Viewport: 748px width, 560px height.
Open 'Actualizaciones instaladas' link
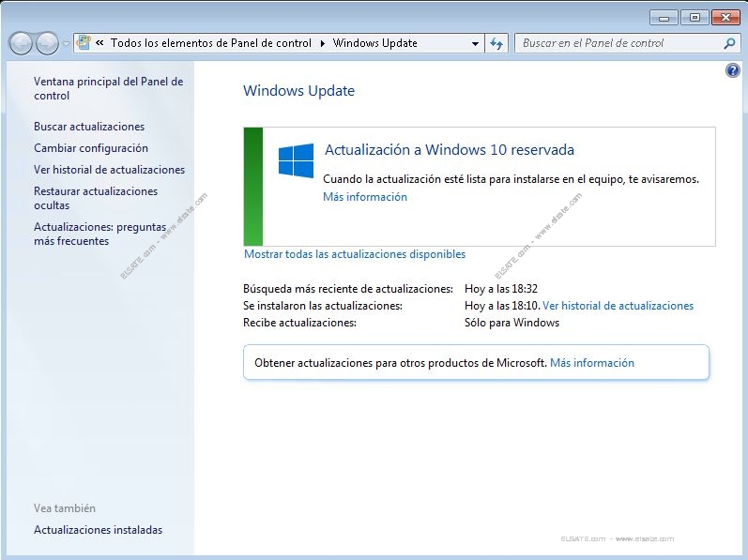tap(98, 529)
